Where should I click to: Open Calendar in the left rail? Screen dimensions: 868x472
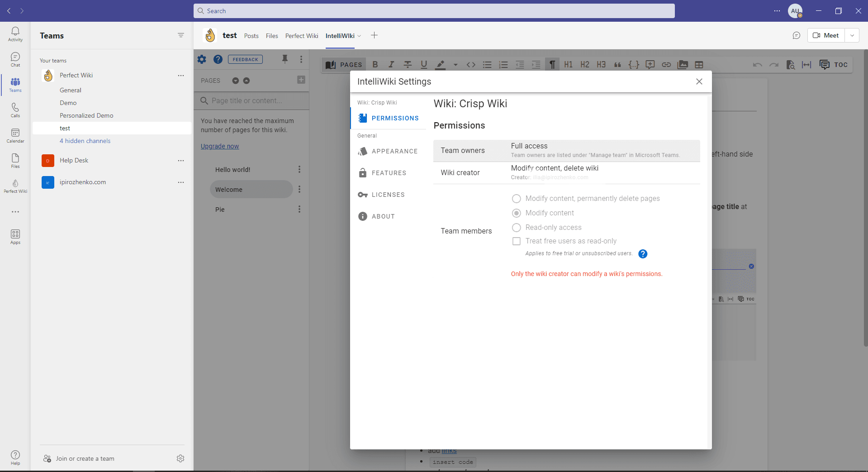(15, 135)
